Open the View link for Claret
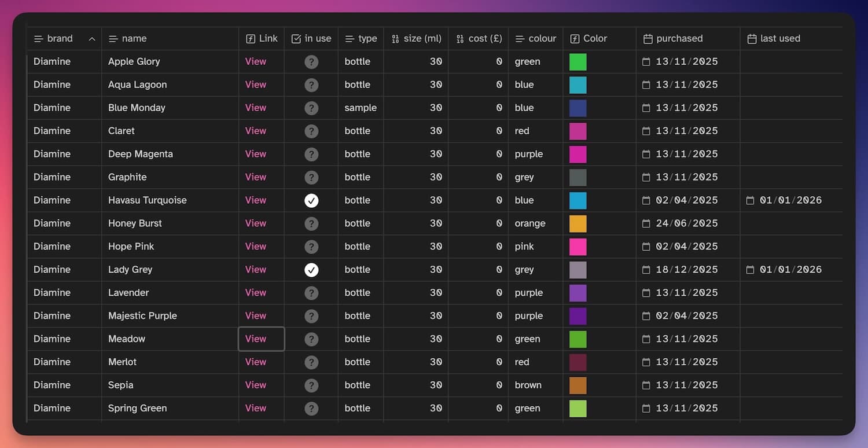868x448 pixels. click(x=256, y=131)
